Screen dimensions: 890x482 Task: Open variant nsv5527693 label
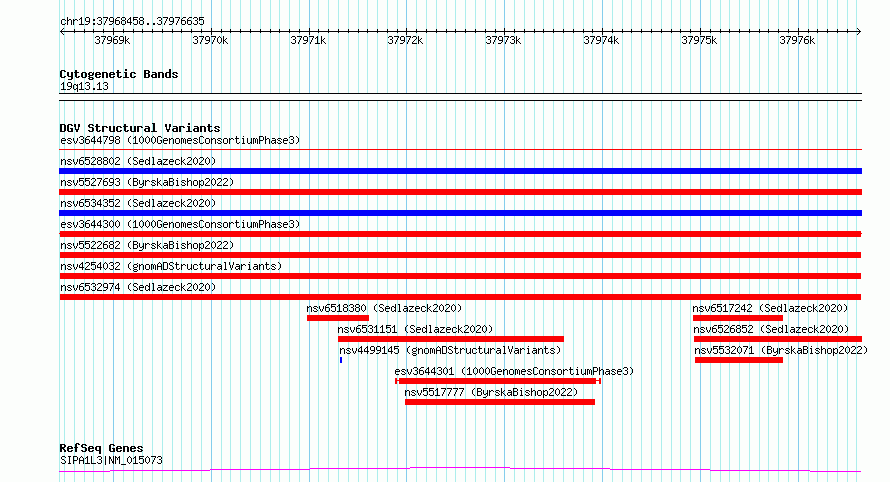point(147,182)
